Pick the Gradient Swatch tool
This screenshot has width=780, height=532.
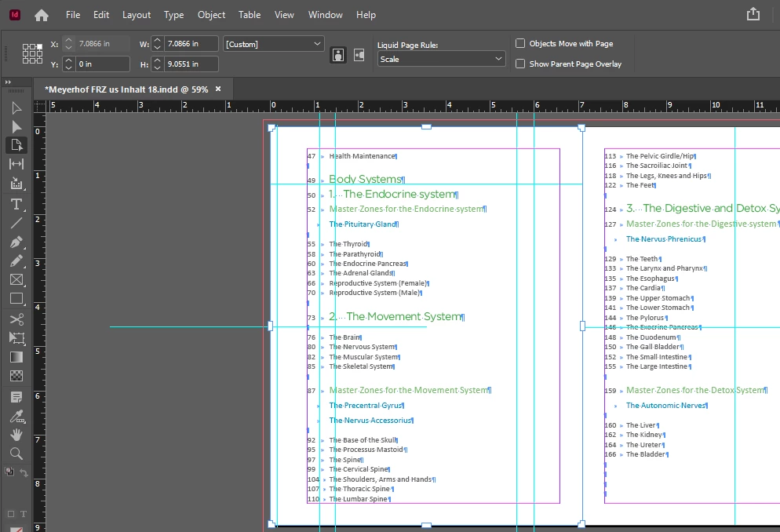coord(16,357)
